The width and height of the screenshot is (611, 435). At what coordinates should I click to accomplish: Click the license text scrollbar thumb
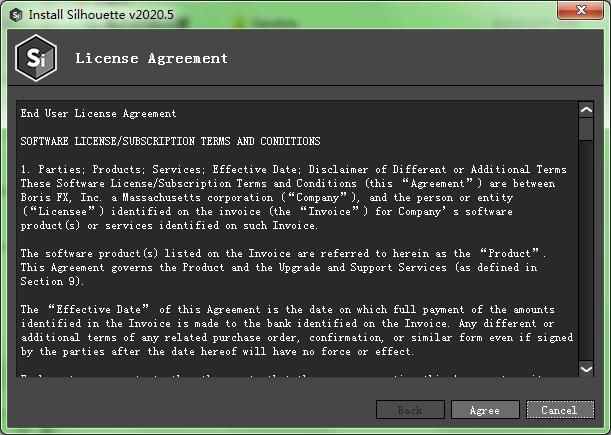pos(586,129)
